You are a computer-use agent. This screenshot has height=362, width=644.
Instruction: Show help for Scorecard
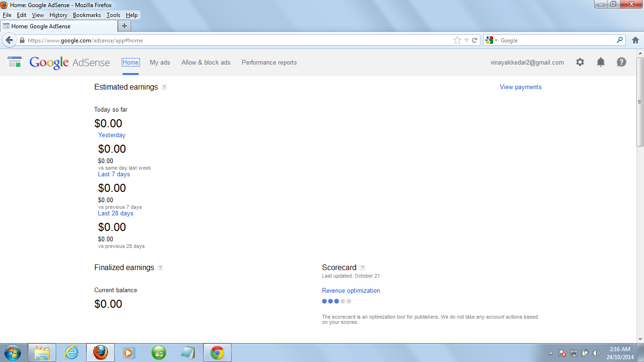[363, 268]
